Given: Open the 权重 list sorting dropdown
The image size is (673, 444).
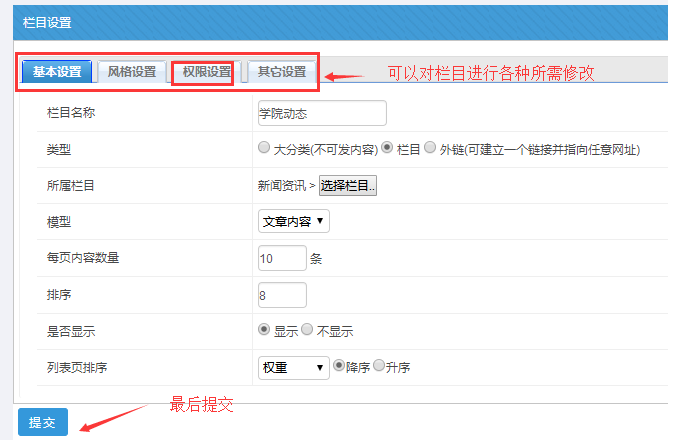Looking at the screenshot, I should click(x=294, y=368).
